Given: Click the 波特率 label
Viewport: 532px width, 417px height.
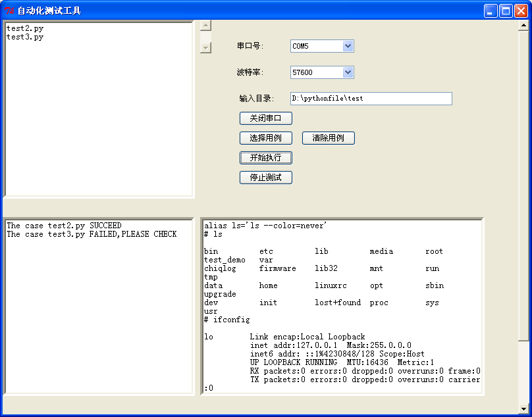Looking at the screenshot, I should coord(250,72).
